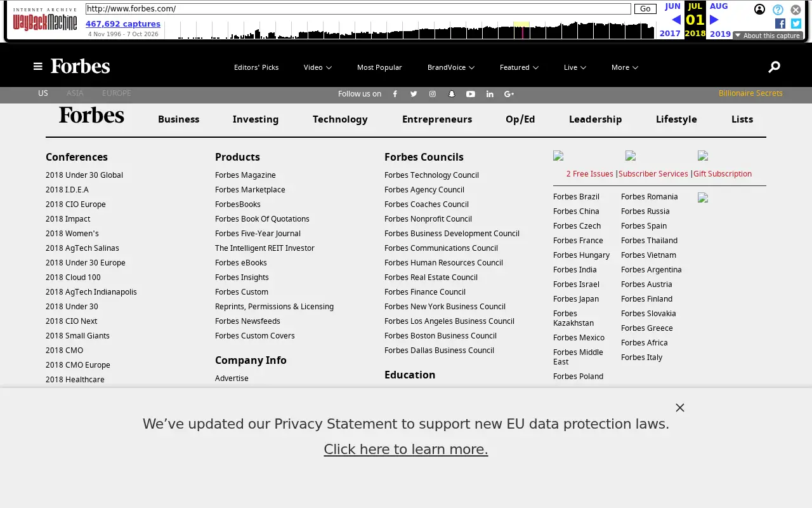Go to next capture arrow (August)
This screenshot has width=812, height=508.
pyautogui.click(x=714, y=20)
